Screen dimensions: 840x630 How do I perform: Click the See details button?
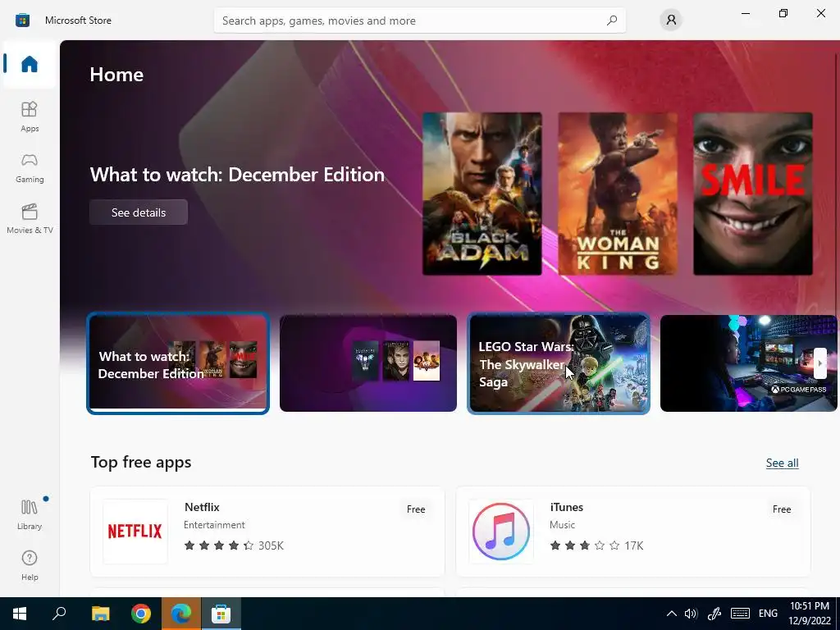click(x=139, y=212)
